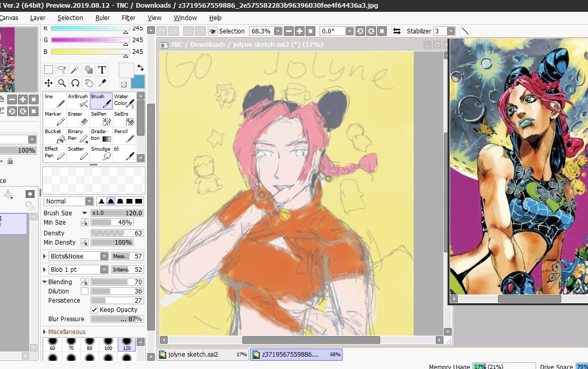Select the SelErs tool
Image resolution: width=588 pixels, height=369 pixels.
click(x=124, y=118)
